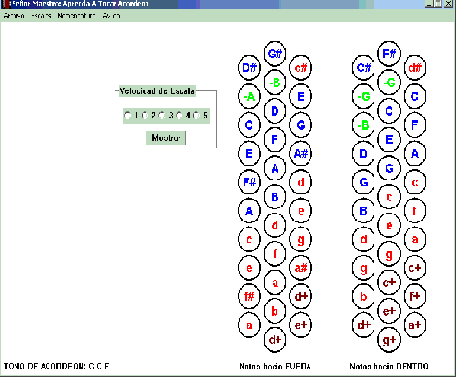Play the blue uppercase A key in DENTRO layout
The width and height of the screenshot is (458, 377).
[x=415, y=154]
